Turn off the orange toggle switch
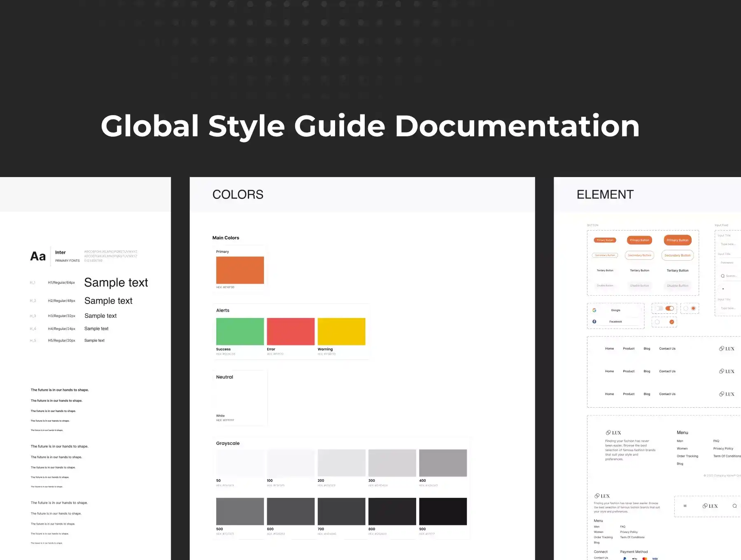 click(x=670, y=308)
